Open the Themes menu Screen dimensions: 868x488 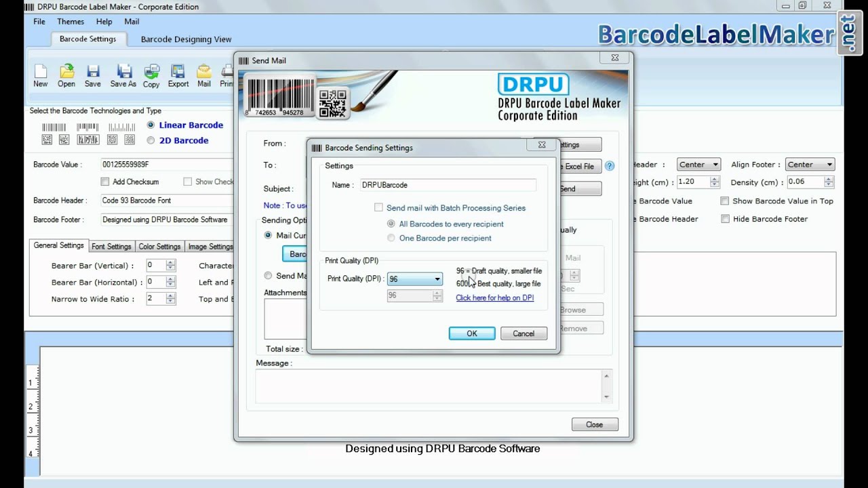(x=71, y=22)
